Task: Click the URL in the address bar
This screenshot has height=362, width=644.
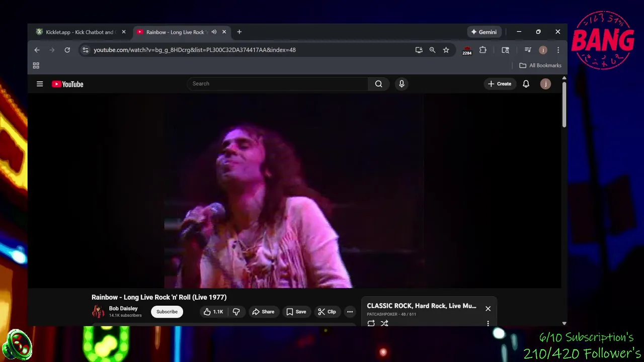Action: [x=195, y=50]
